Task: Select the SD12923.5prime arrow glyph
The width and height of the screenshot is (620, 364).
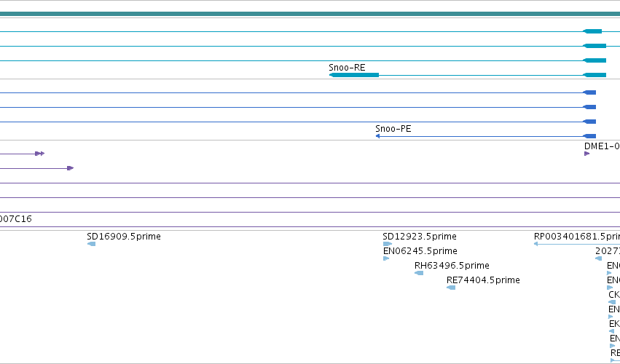Action: point(388,244)
